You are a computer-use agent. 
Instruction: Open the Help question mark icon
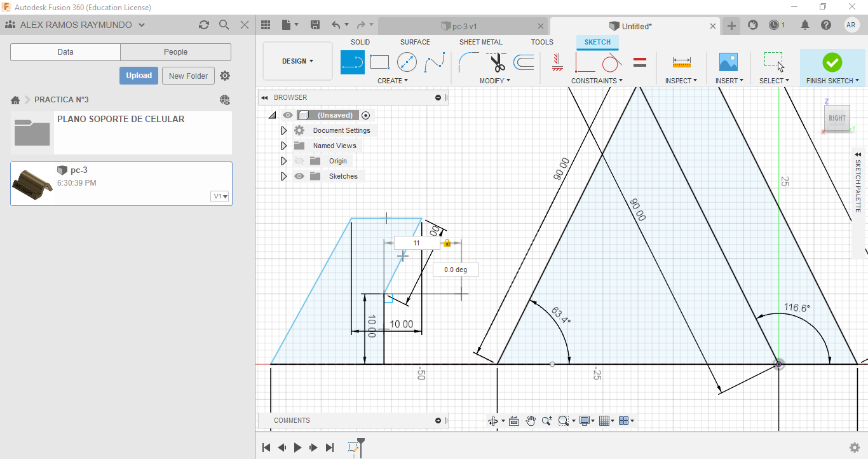(x=826, y=25)
